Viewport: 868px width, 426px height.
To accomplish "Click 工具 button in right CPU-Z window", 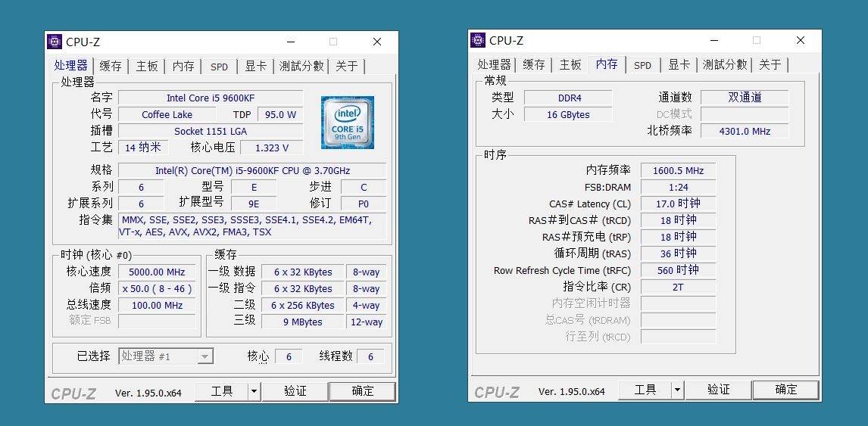I will (645, 390).
